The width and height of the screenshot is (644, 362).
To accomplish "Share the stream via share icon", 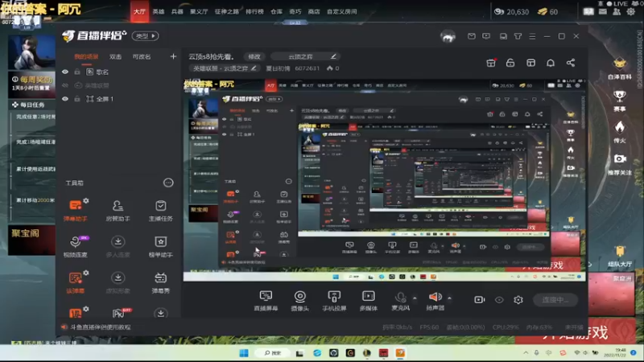I will [x=571, y=63].
